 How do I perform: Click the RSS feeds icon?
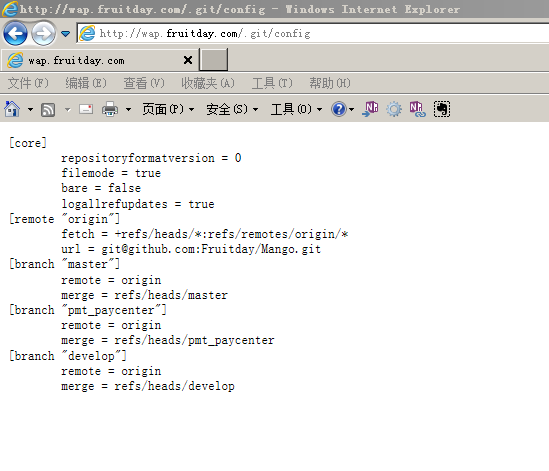pyautogui.click(x=48, y=110)
